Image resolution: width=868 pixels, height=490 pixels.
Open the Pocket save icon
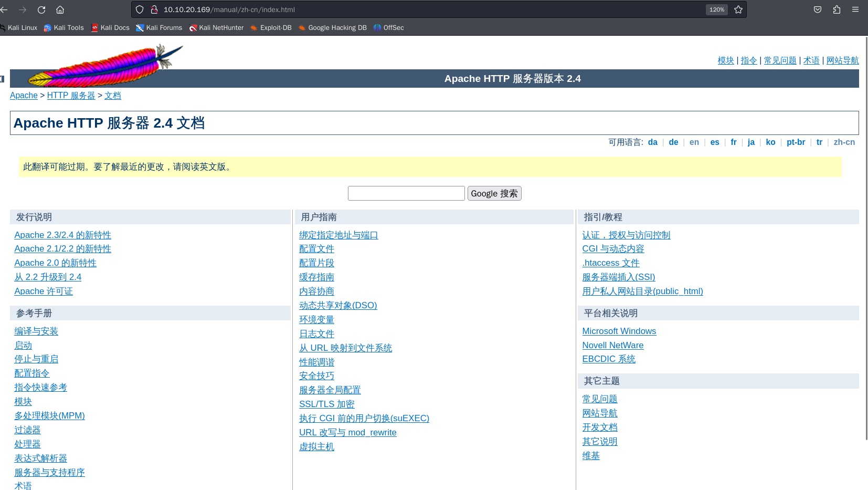coord(818,9)
